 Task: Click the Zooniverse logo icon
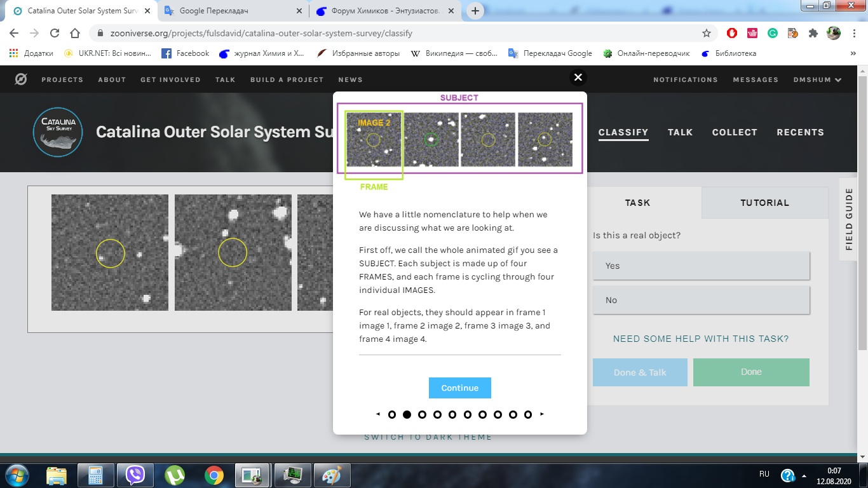coord(21,79)
